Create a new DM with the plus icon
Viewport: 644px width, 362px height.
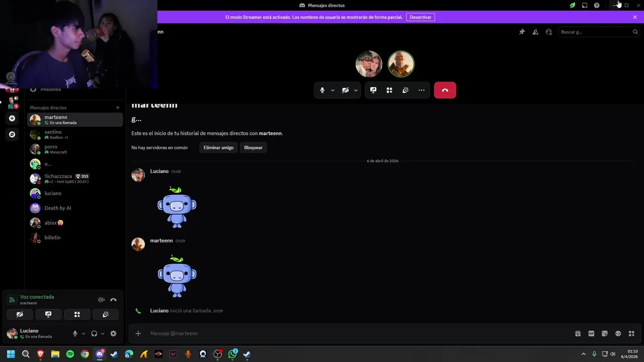tap(118, 108)
